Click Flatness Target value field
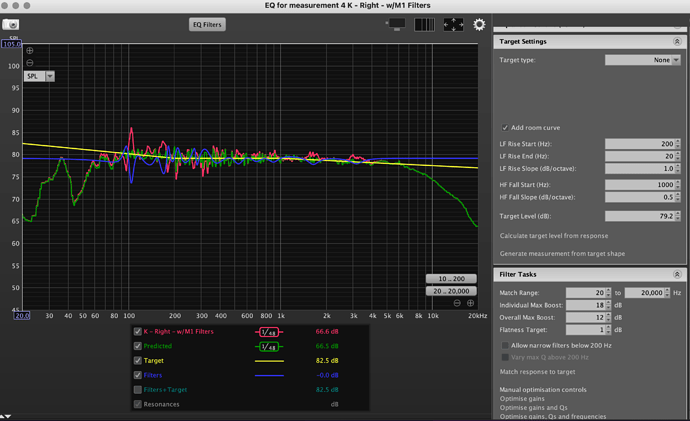690x421 pixels. pos(586,330)
